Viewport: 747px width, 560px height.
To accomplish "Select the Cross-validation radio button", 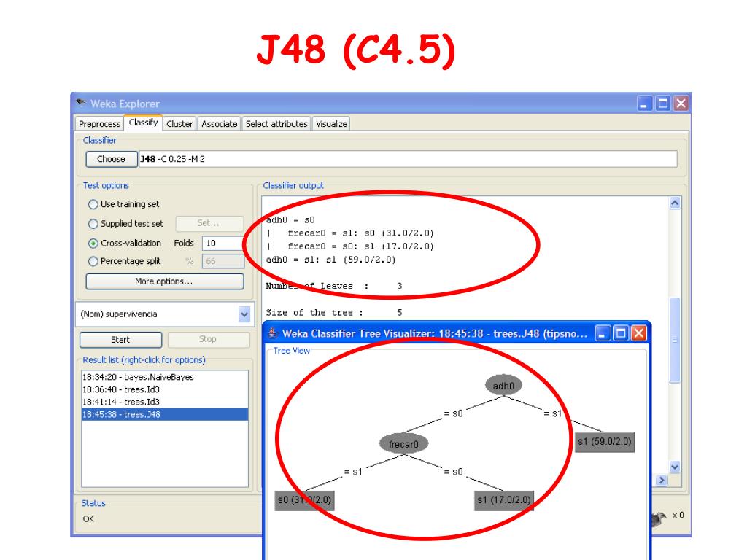I will tap(93, 244).
